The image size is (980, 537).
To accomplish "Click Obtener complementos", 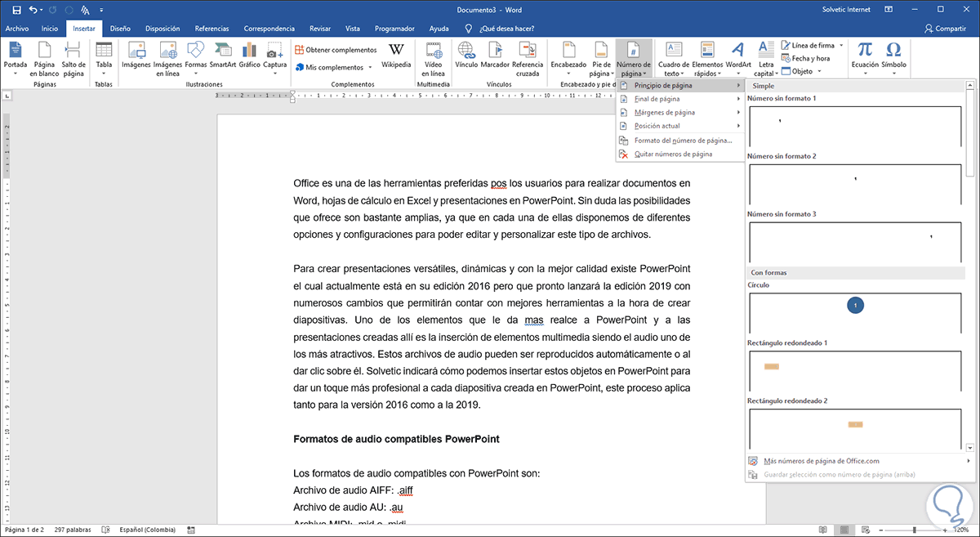I will click(x=336, y=50).
